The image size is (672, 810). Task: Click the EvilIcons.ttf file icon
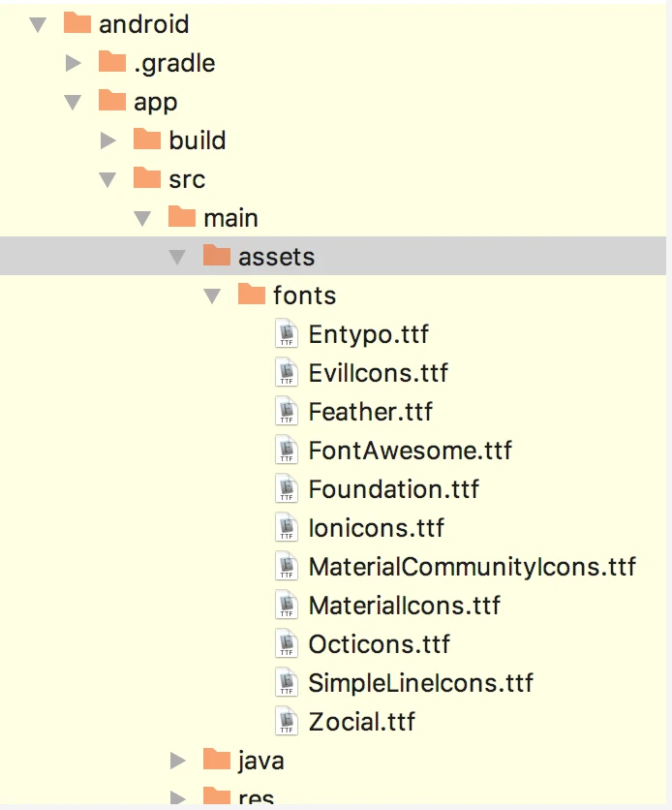point(287,372)
